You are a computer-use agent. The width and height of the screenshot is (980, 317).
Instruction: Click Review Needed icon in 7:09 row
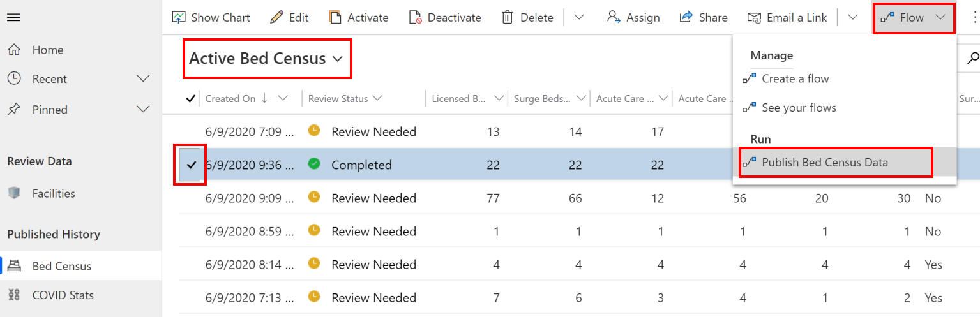point(313,131)
